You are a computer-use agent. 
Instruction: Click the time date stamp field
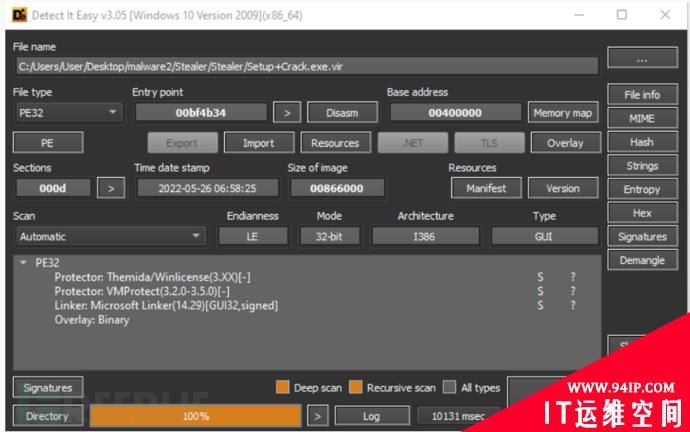207,188
